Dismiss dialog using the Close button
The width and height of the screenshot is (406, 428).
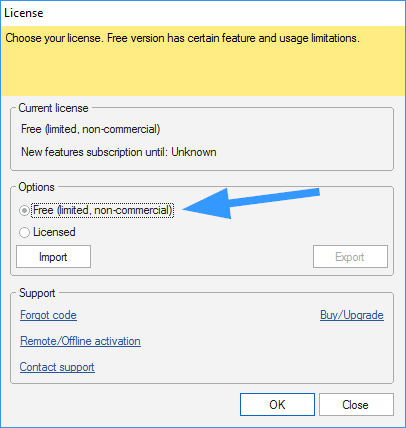coord(356,405)
